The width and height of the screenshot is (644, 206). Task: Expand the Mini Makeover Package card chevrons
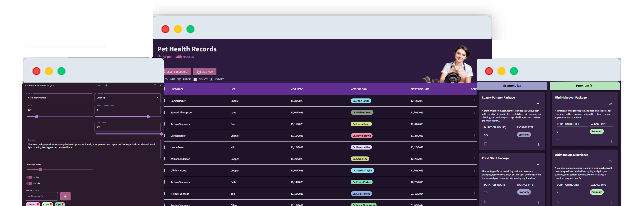[x=611, y=104]
